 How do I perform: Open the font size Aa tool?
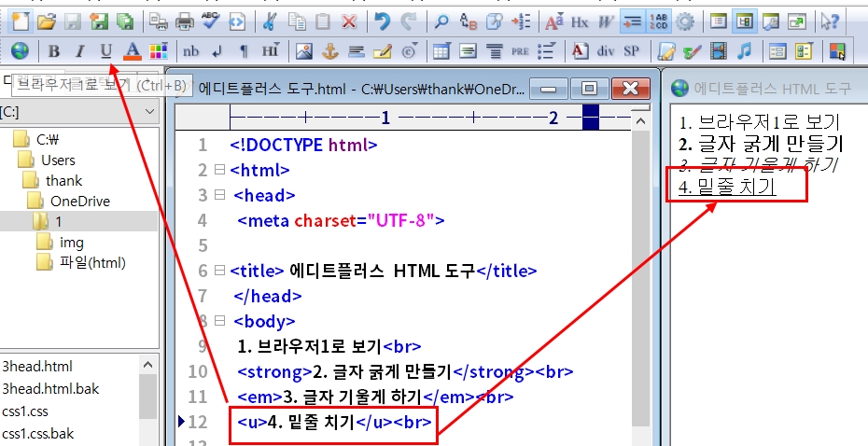click(553, 21)
